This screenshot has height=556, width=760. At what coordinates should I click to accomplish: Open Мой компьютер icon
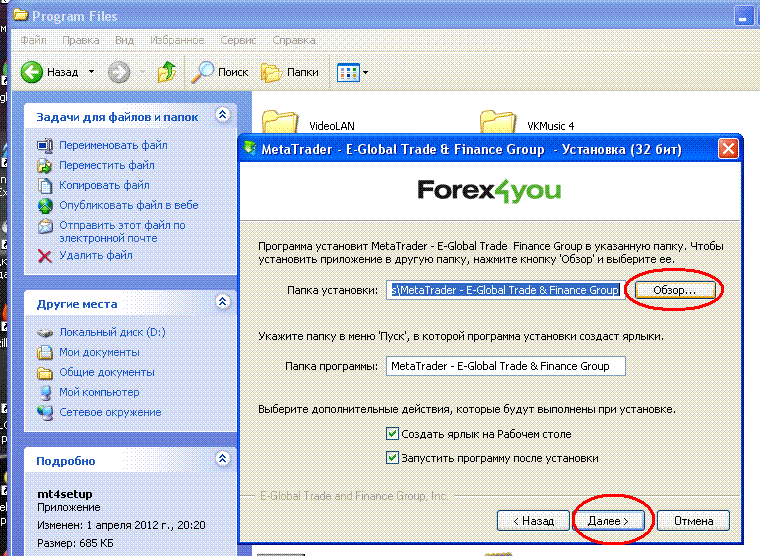[45, 393]
